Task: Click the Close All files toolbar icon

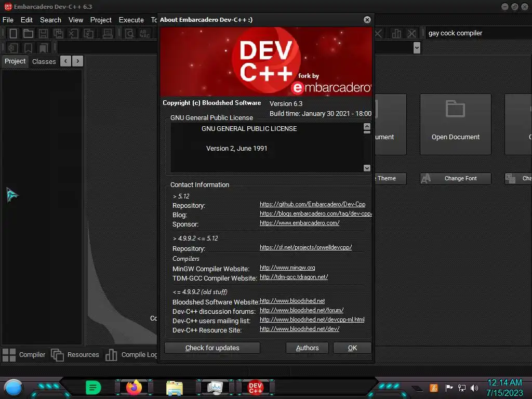Action: click(88, 34)
